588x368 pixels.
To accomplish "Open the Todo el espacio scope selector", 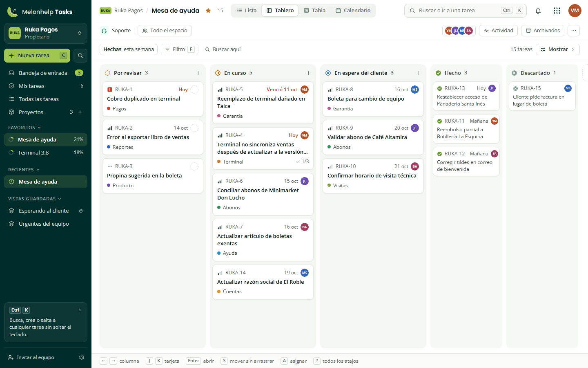I will (x=165, y=31).
